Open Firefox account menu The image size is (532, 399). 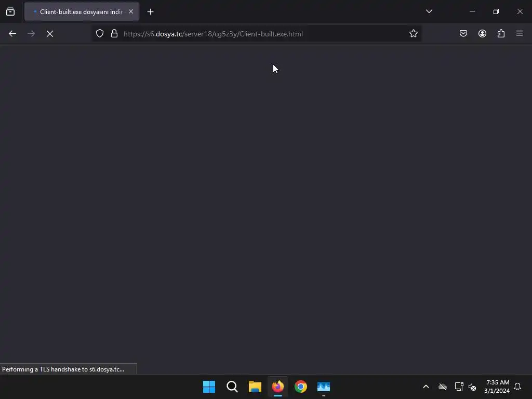[x=482, y=33]
